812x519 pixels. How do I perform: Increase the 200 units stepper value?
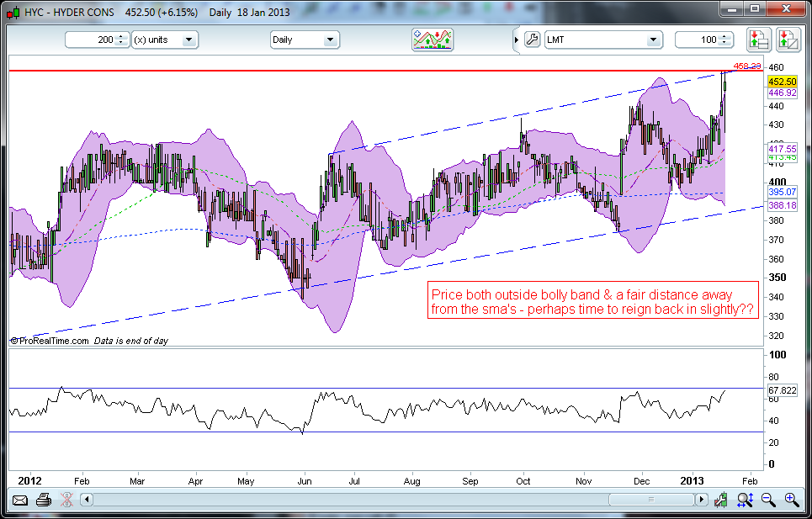(122, 36)
